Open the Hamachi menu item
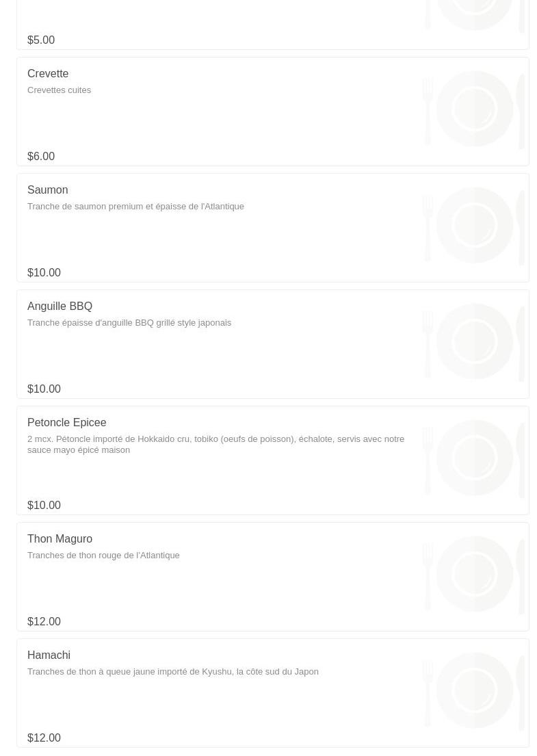The width and height of the screenshot is (537, 756). 49,655
